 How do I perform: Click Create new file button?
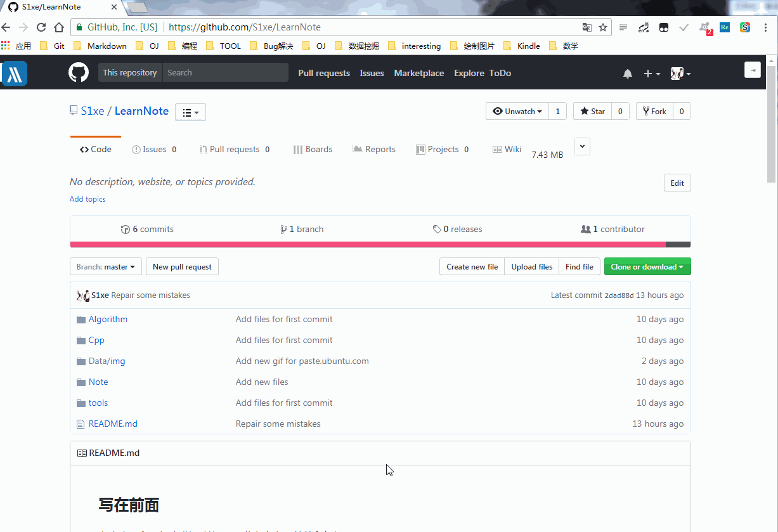[472, 267]
